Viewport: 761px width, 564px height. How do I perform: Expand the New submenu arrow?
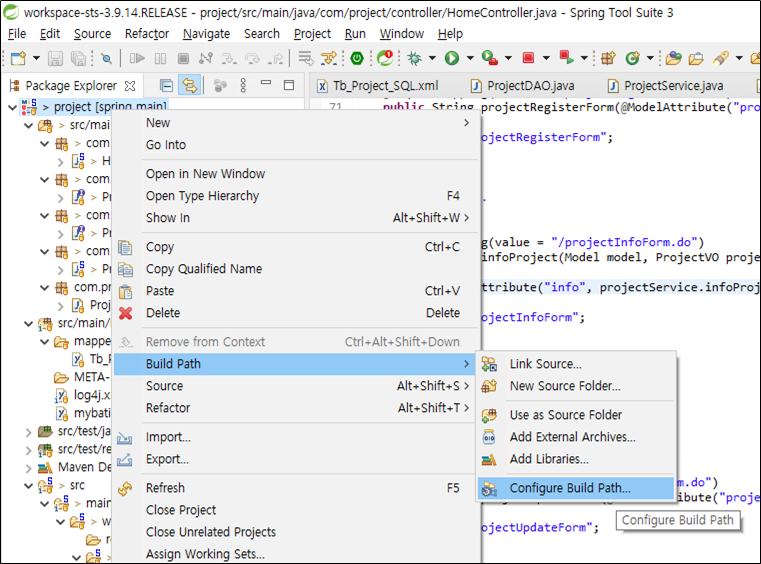tap(466, 123)
